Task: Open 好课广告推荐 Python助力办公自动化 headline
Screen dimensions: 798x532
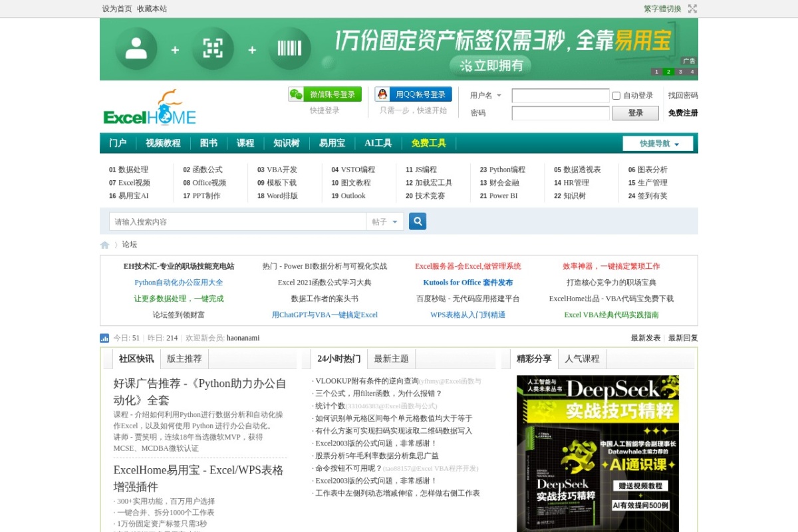Action: coord(199,392)
